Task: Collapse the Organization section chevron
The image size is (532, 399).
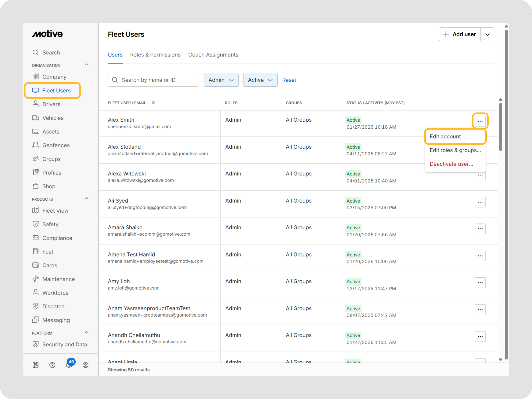Action: click(x=87, y=65)
